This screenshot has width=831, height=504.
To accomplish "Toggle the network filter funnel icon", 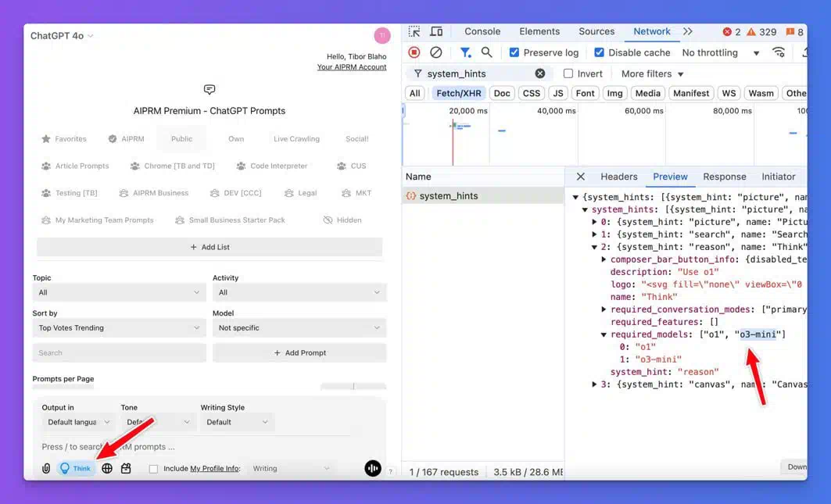I will (x=465, y=52).
